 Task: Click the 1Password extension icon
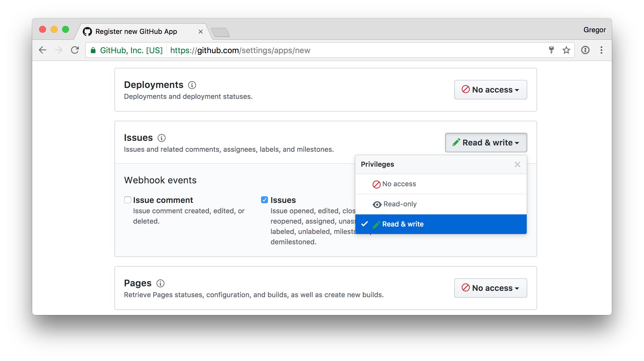click(x=585, y=50)
